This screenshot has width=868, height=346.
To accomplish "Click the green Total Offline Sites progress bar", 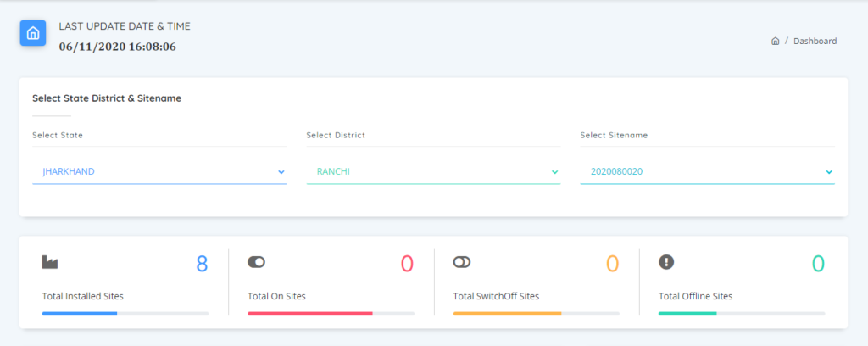I will (742, 313).
